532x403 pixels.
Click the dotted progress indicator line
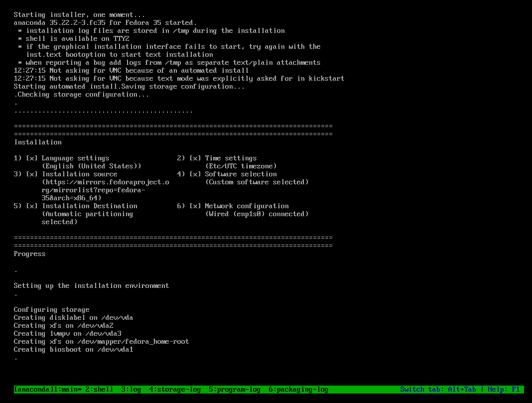pyautogui.click(x=104, y=112)
